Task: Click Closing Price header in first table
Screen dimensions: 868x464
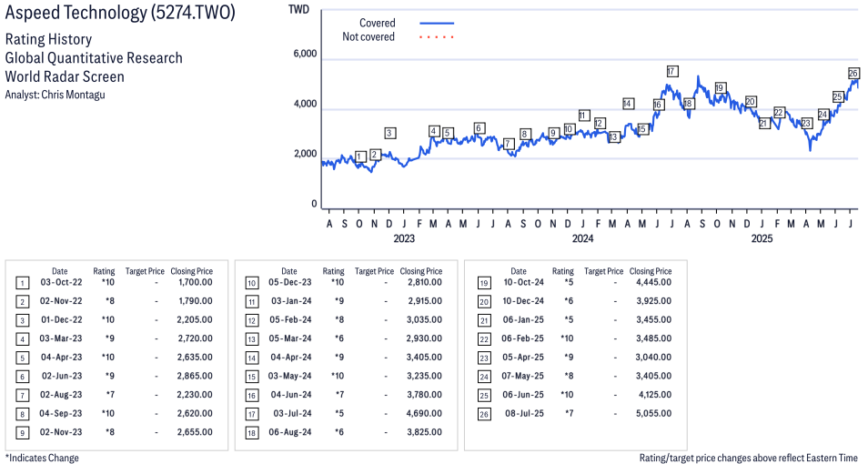Action: pyautogui.click(x=192, y=271)
